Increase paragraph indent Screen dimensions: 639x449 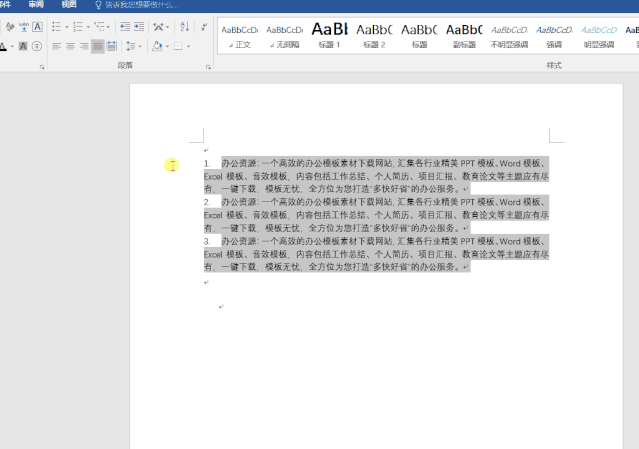(x=139, y=27)
